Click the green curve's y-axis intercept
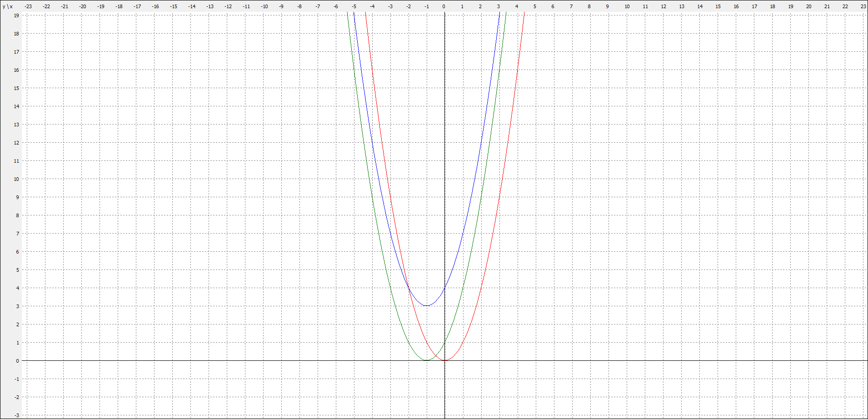This screenshot has height=419, width=868. (x=444, y=342)
